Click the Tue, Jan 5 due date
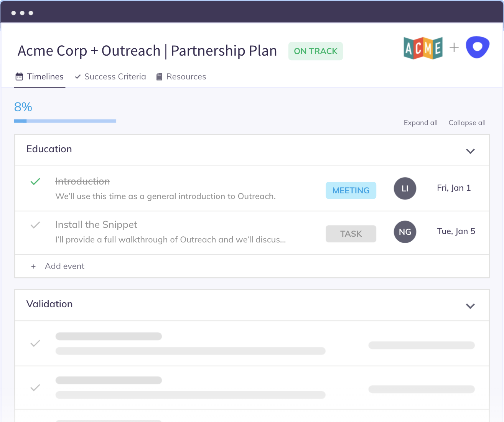Screen dimensions: 504x422 [456, 231]
